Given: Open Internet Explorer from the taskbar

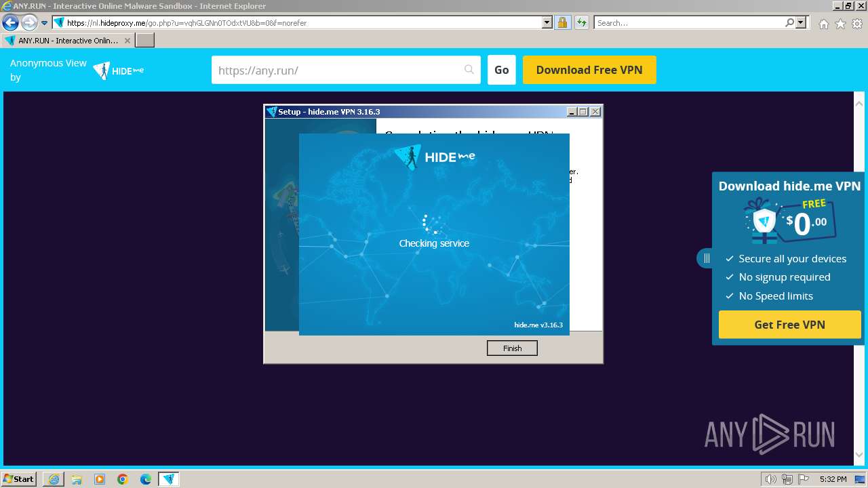Looking at the screenshot, I should click(x=54, y=479).
